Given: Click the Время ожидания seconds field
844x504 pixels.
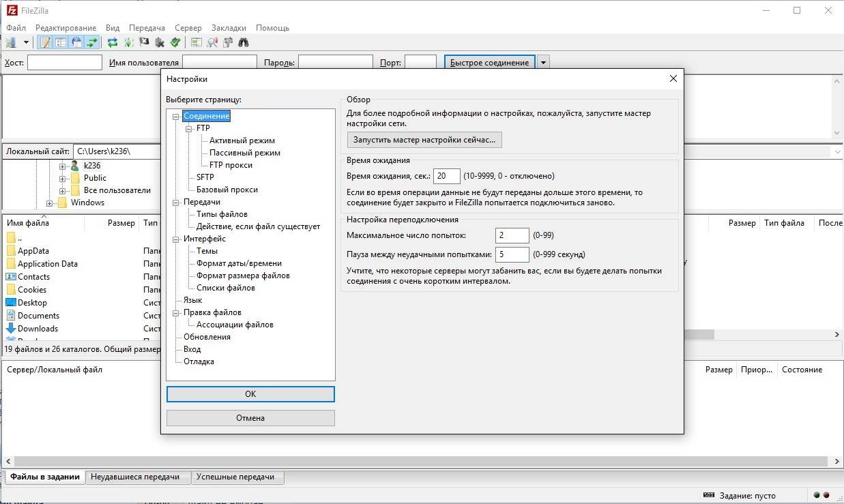Looking at the screenshot, I should (x=447, y=176).
